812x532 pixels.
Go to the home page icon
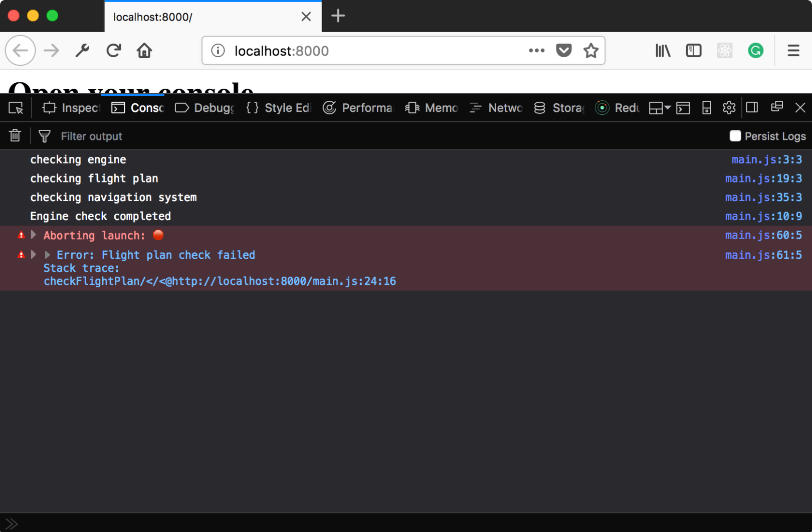(x=144, y=51)
